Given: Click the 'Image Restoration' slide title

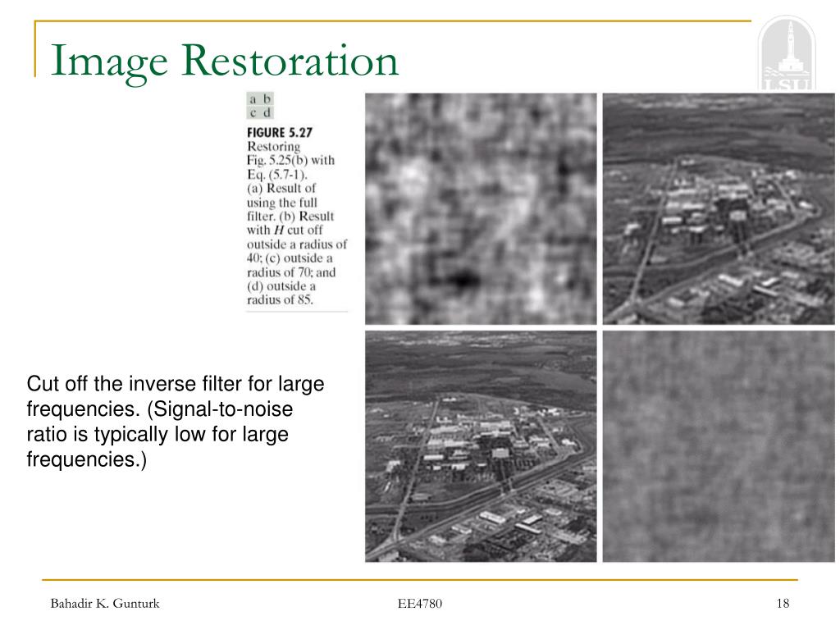Looking at the screenshot, I should tap(225, 62).
